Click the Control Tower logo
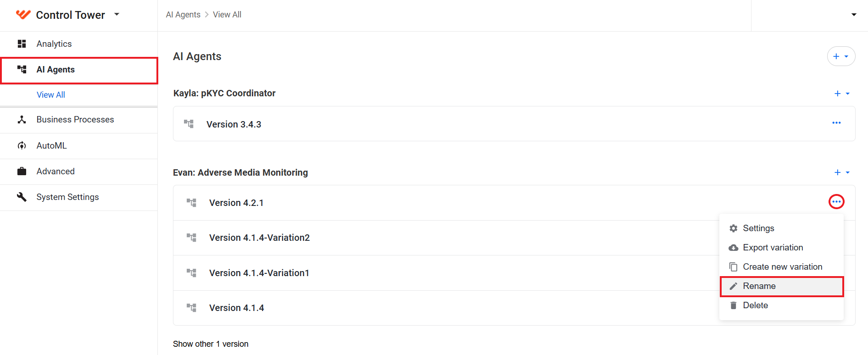868x355 pixels. [x=23, y=15]
